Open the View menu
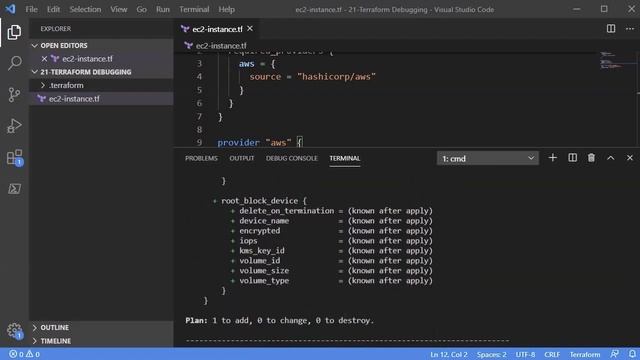640x360 pixels. pyautogui.click(x=119, y=9)
